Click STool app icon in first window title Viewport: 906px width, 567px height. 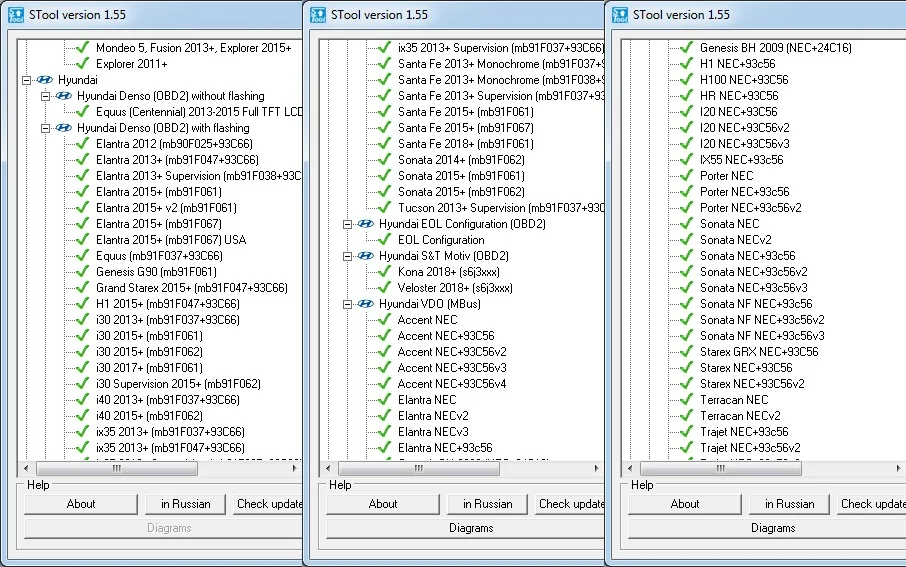coord(16,15)
